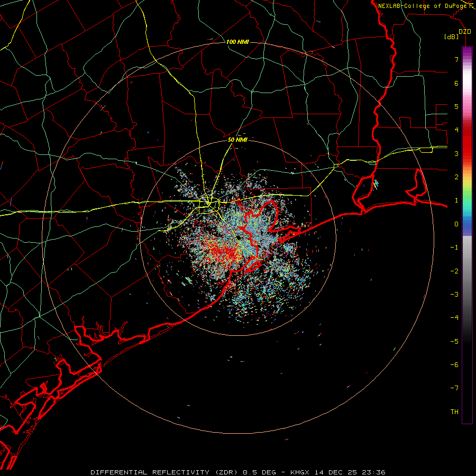The image size is (476, 476).
Task: Click the "[dB]" unit label
Action: coord(452,36)
